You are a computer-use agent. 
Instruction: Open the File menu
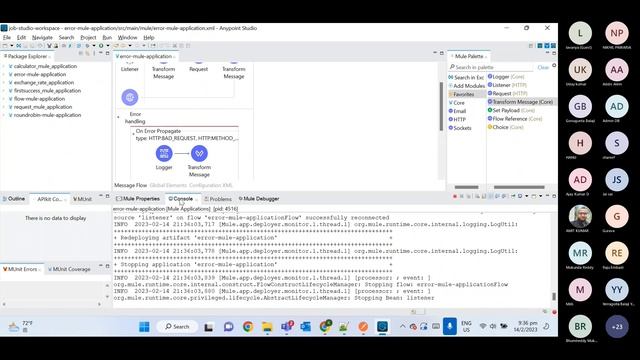pyautogui.click(x=7, y=37)
